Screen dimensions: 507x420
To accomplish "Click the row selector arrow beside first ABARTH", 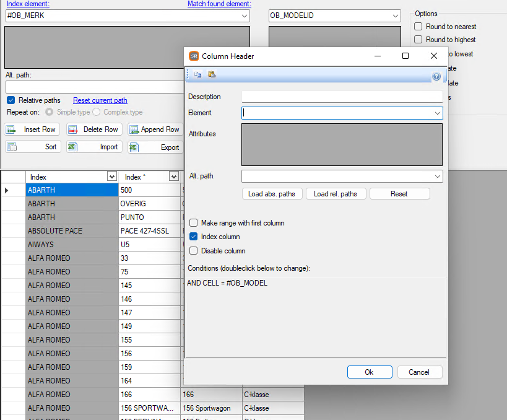I will tap(6, 190).
